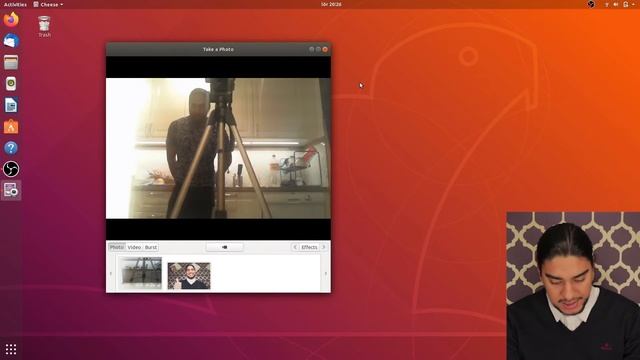Click the 'Take a Photo' title bar
Screen dimensions: 640x360
click(x=218, y=49)
